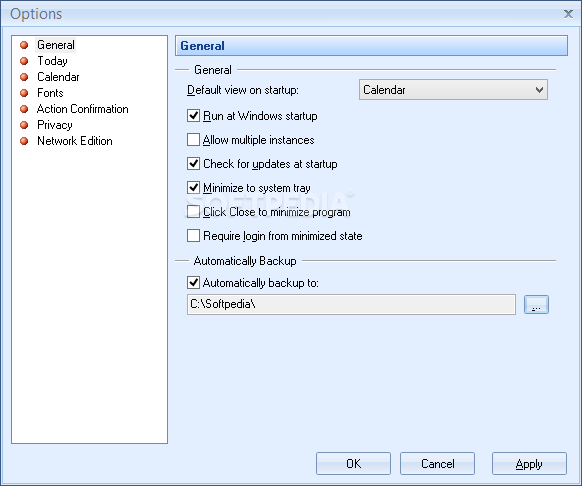Click the orange bullet icon beside Fonts
The image size is (582, 486).
[24, 93]
